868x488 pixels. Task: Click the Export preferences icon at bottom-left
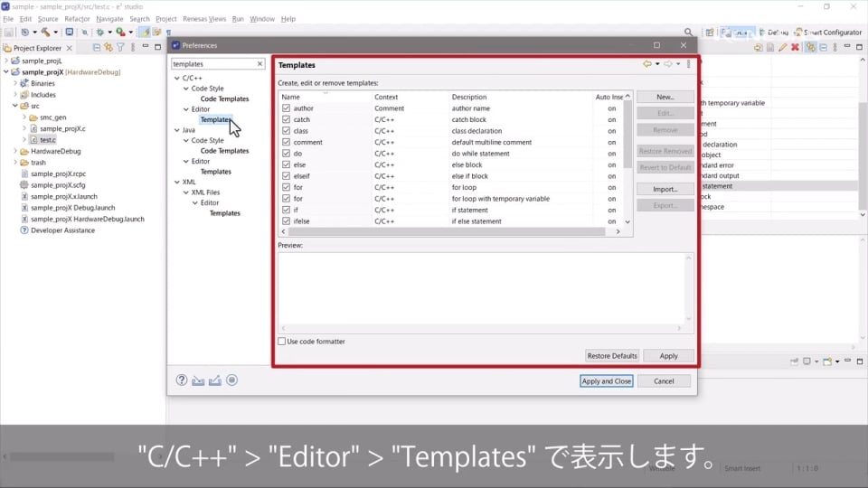(x=215, y=380)
